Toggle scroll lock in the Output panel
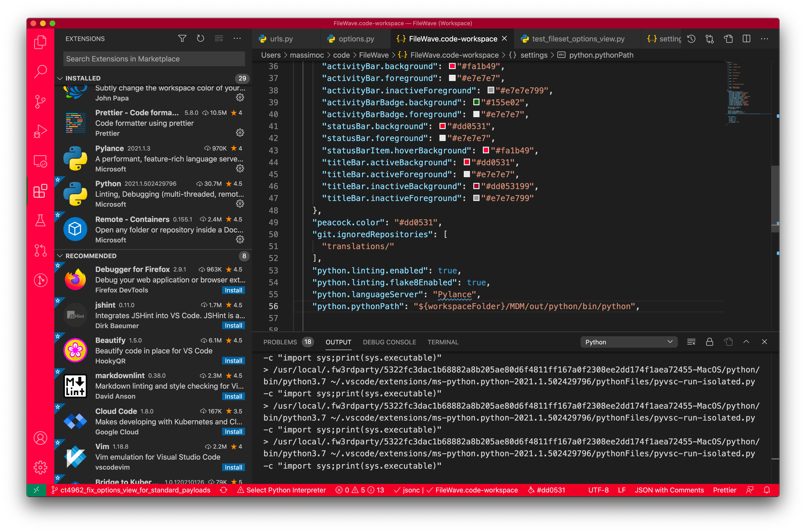This screenshot has width=806, height=532. tap(710, 342)
